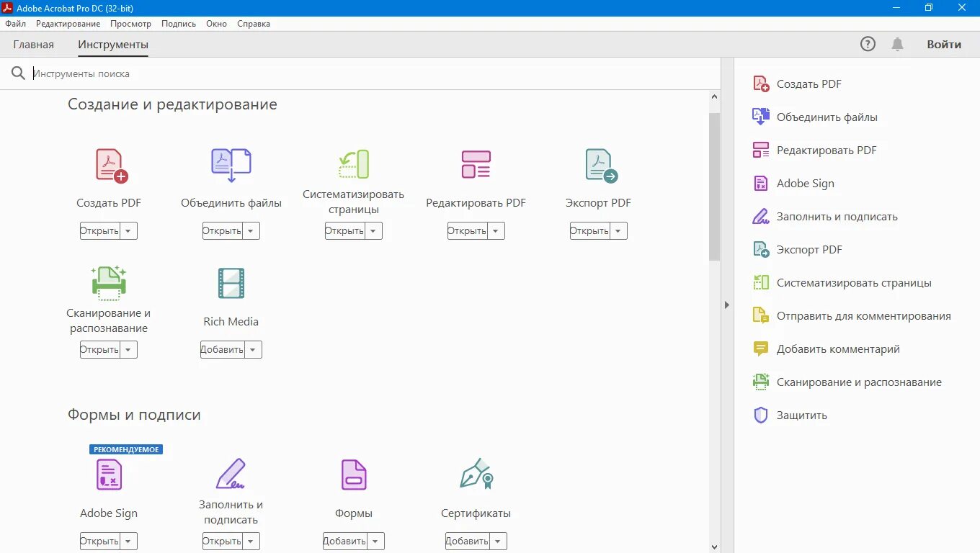Click Открыть button under Экспорт PDF
The image size is (980, 553).
coord(589,231)
